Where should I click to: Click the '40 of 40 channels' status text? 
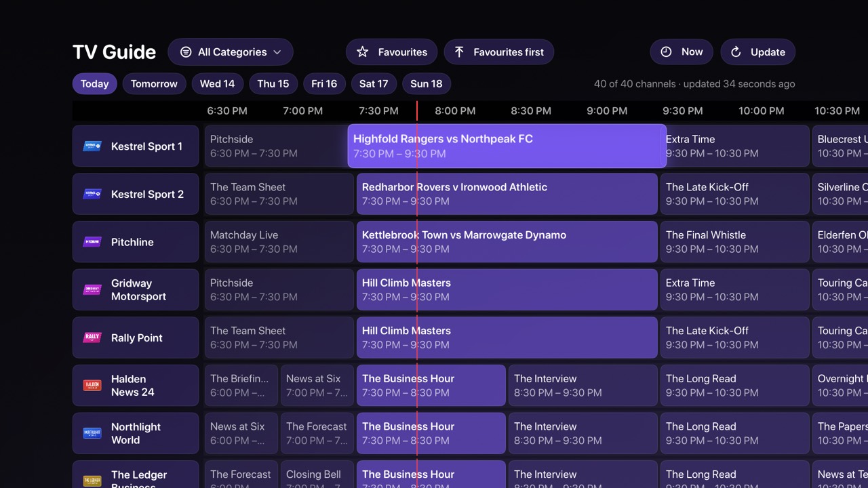click(x=634, y=84)
